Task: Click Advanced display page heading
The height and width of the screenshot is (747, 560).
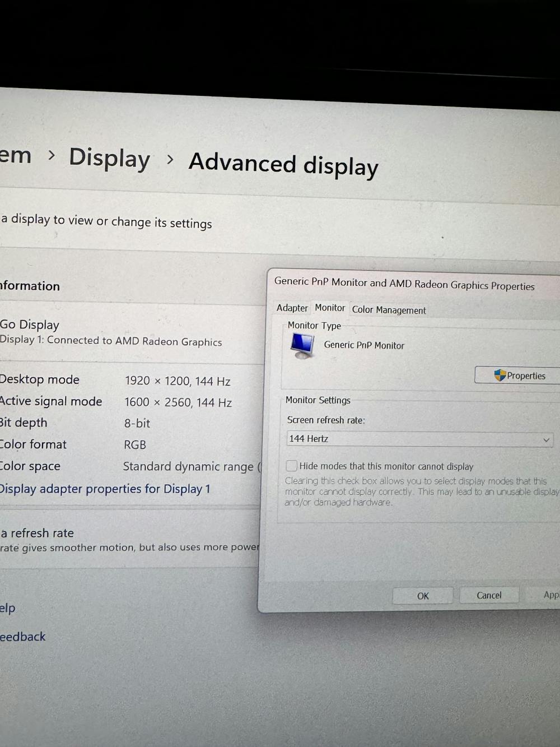Action: coord(283,165)
